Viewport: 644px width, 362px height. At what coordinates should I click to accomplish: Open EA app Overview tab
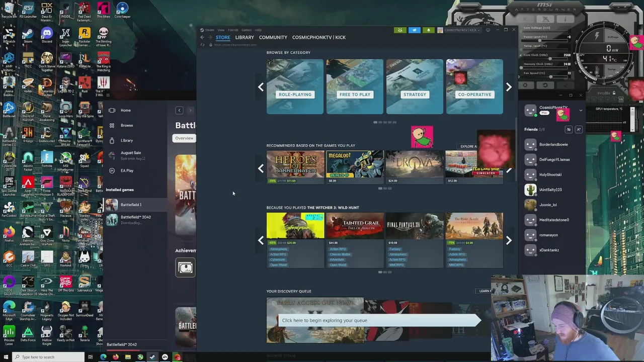coord(184,138)
